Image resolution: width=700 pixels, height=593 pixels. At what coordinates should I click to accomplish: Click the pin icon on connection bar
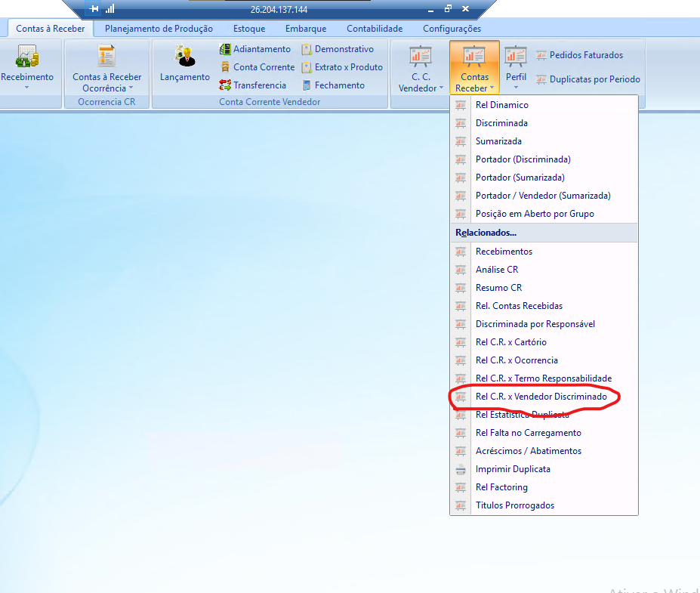pyautogui.click(x=94, y=9)
